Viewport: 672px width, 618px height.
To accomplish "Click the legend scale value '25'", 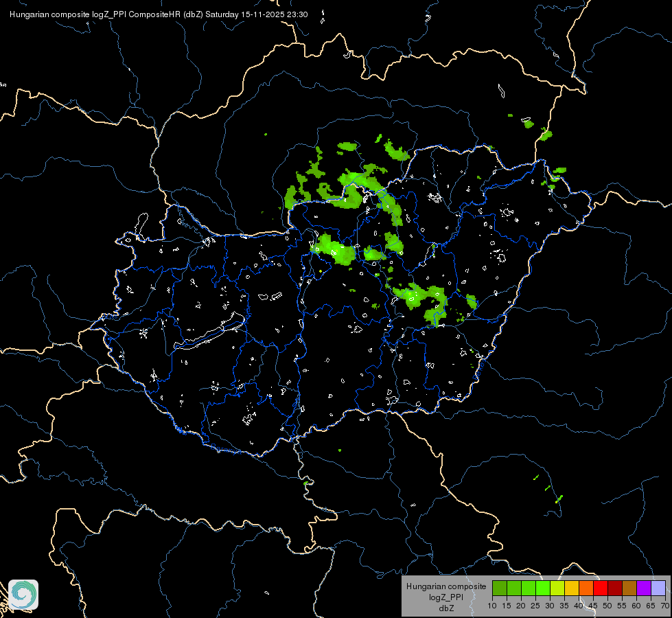I will coord(535,606).
